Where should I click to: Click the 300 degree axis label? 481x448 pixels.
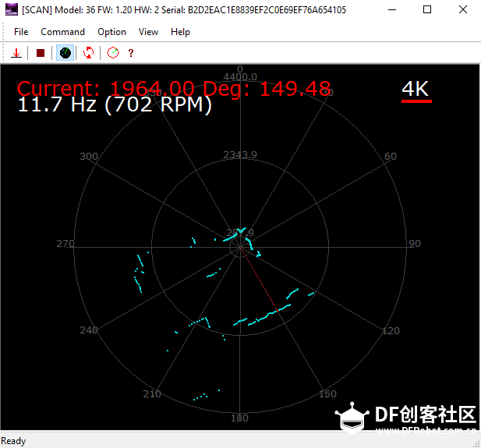(x=89, y=157)
